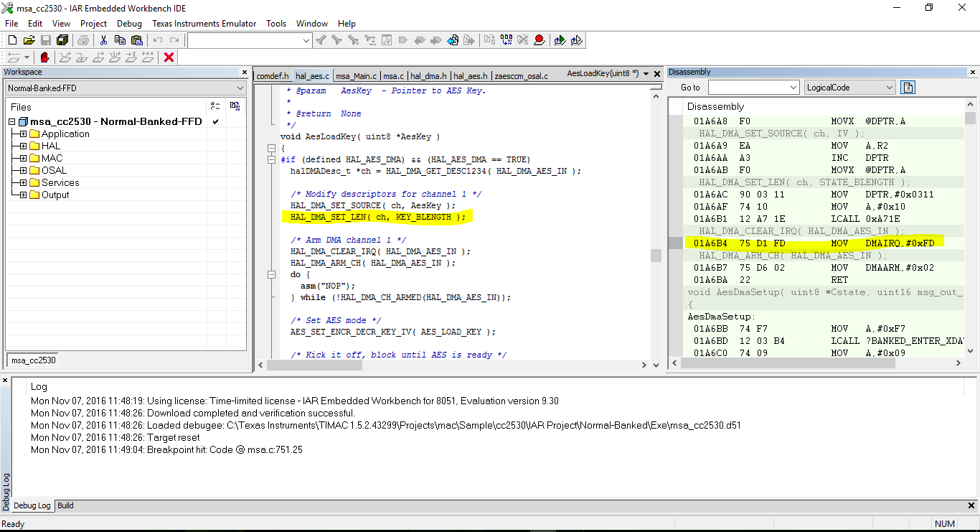Open the File menu
The height and width of the screenshot is (532, 980).
click(11, 24)
